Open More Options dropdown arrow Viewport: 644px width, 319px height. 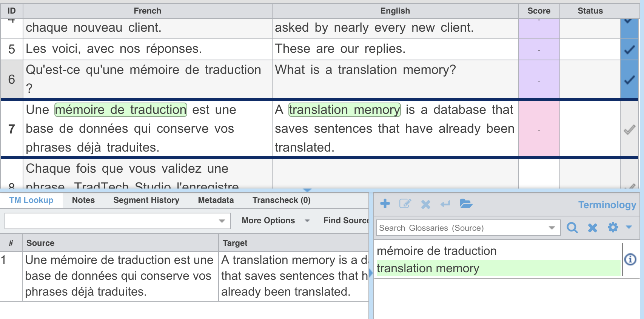point(307,221)
